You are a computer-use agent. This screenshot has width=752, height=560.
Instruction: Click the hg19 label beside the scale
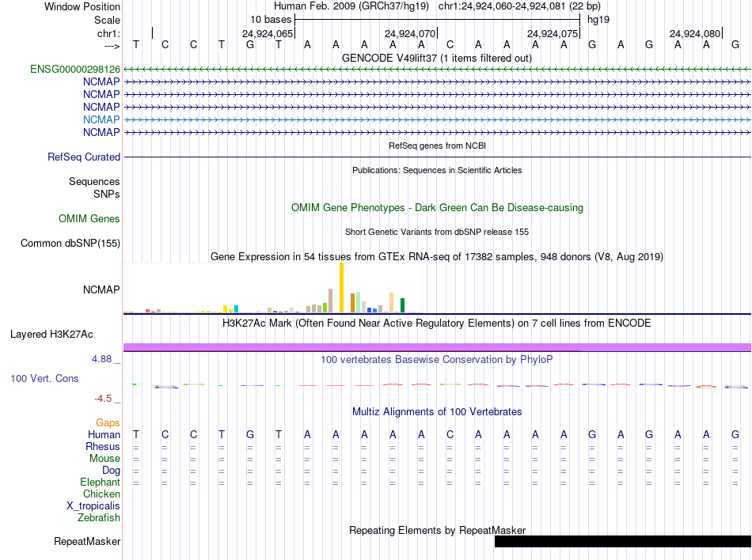tap(598, 20)
